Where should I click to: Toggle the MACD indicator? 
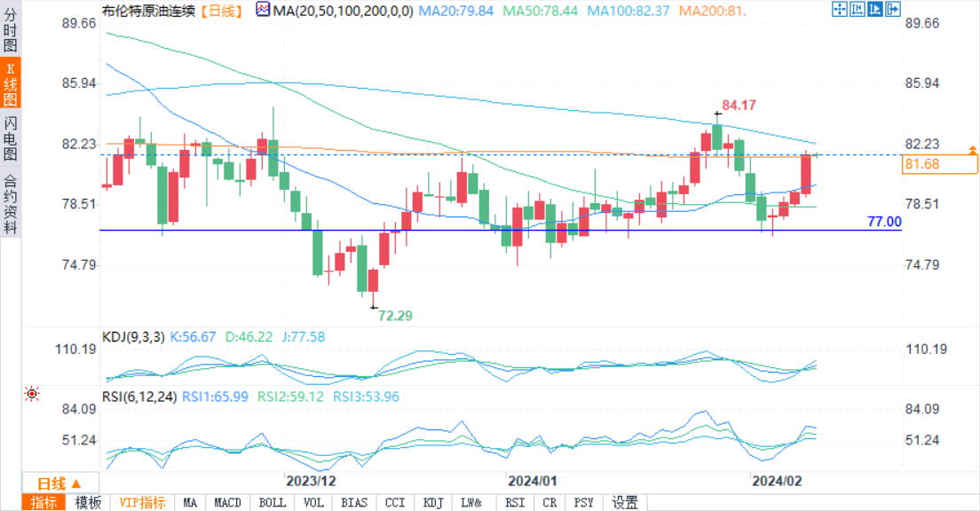pos(228,503)
